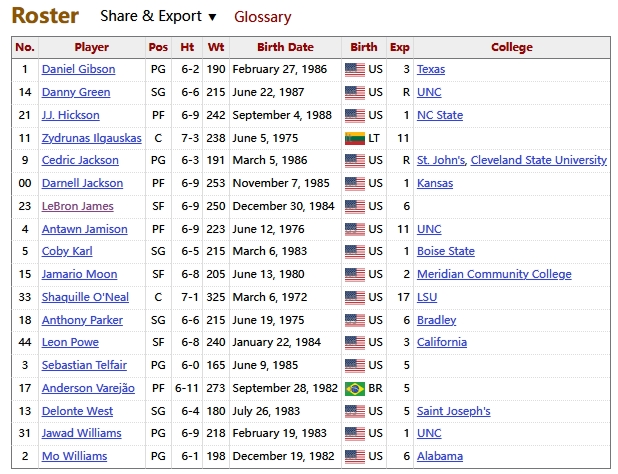This screenshot has width=618, height=474.
Task: Sort the roster by Player column header
Action: click(x=91, y=47)
